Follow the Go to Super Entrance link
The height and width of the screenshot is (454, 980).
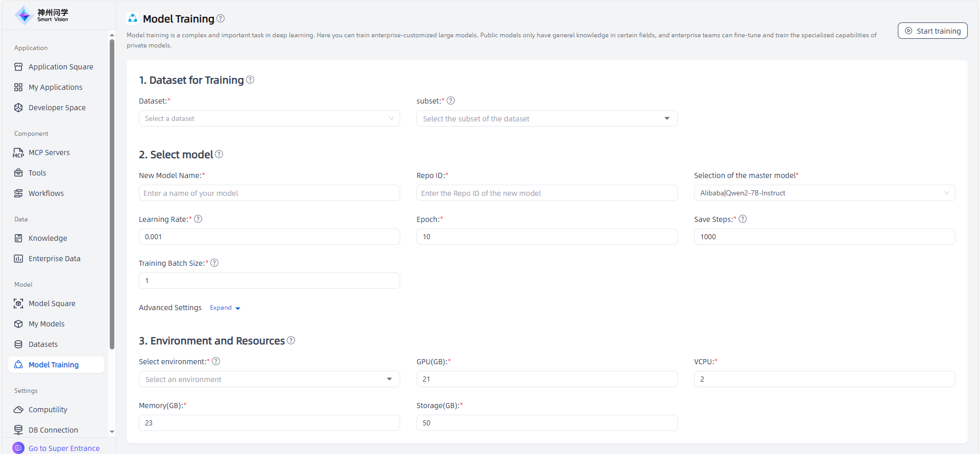(64, 448)
